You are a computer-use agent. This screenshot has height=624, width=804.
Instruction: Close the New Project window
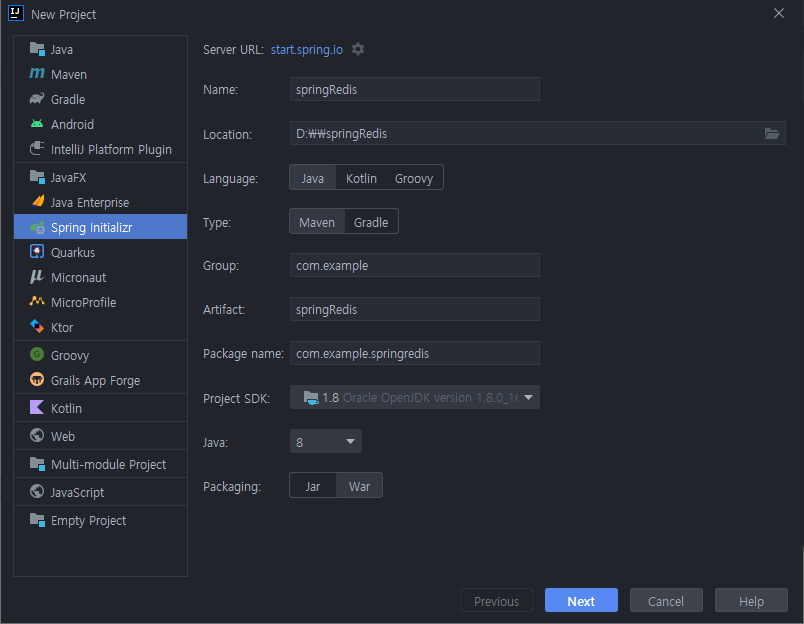click(x=778, y=13)
